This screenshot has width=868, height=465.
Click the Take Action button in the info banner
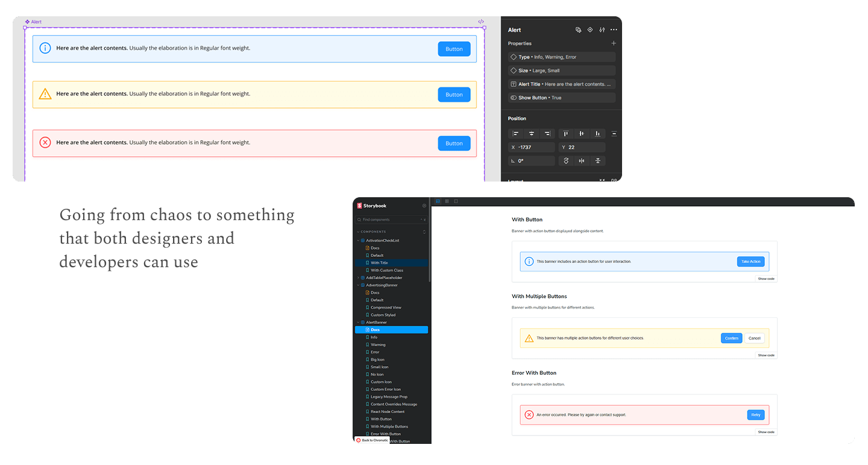[x=750, y=261]
